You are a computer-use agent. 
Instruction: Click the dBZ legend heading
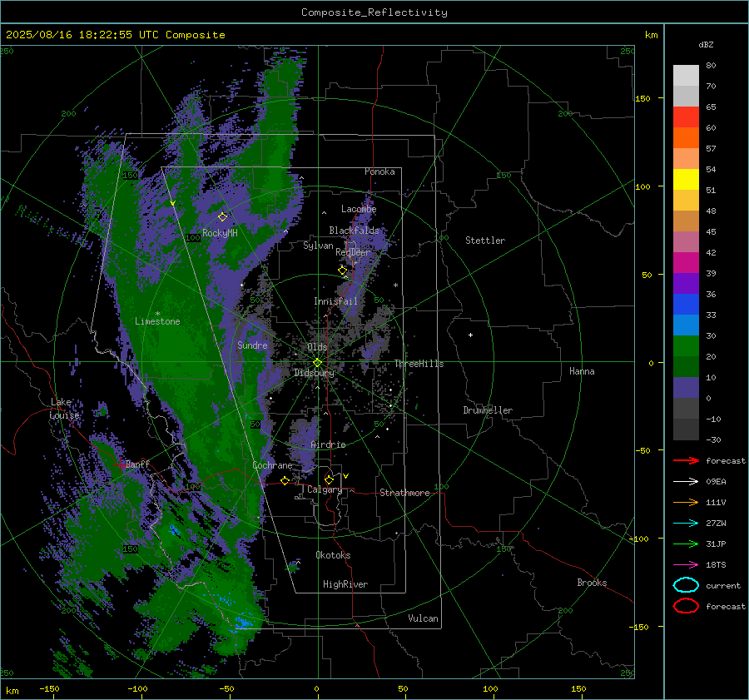click(x=706, y=45)
